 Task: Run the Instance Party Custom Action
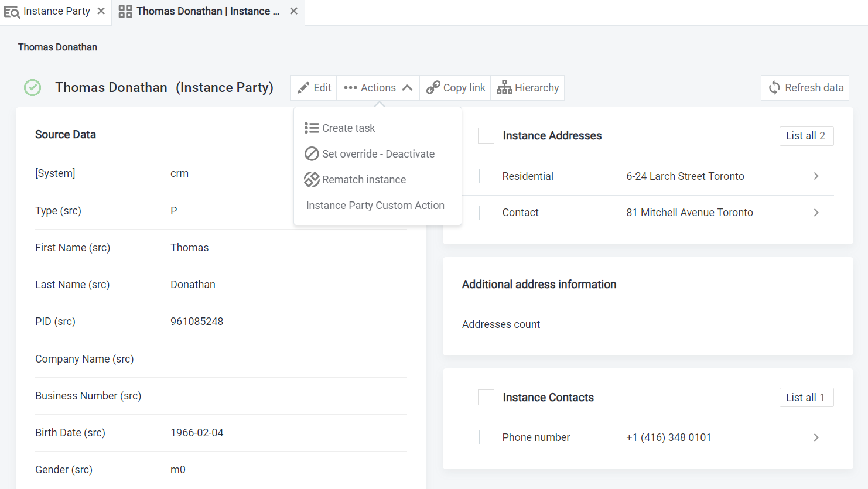(x=375, y=206)
